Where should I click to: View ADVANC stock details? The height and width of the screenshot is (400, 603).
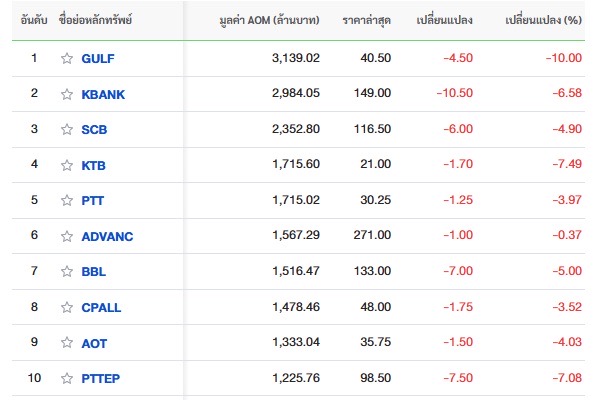tap(107, 236)
